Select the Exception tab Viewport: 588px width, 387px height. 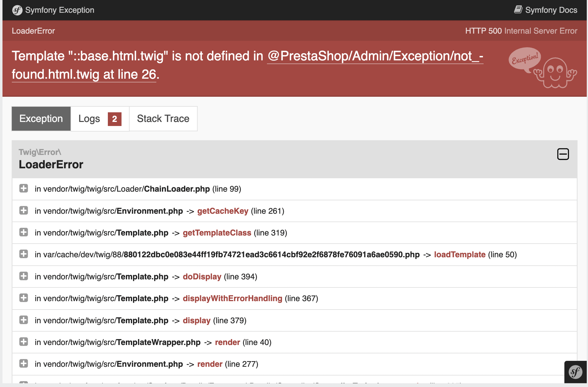tap(41, 119)
